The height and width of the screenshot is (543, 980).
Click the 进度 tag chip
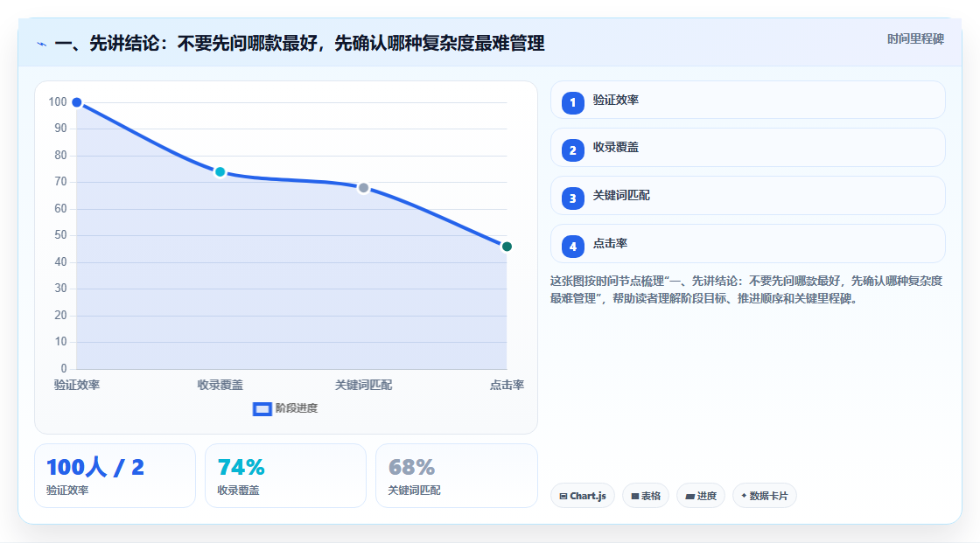pos(701,496)
